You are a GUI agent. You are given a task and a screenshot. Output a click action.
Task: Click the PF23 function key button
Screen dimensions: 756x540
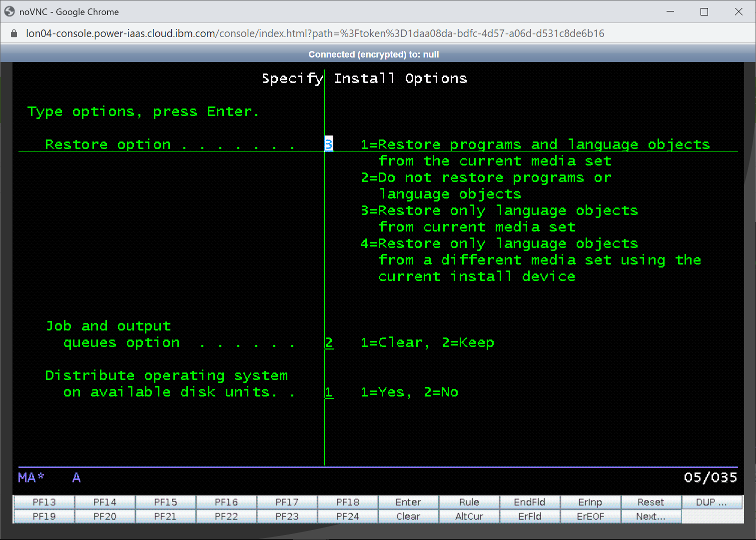287,516
